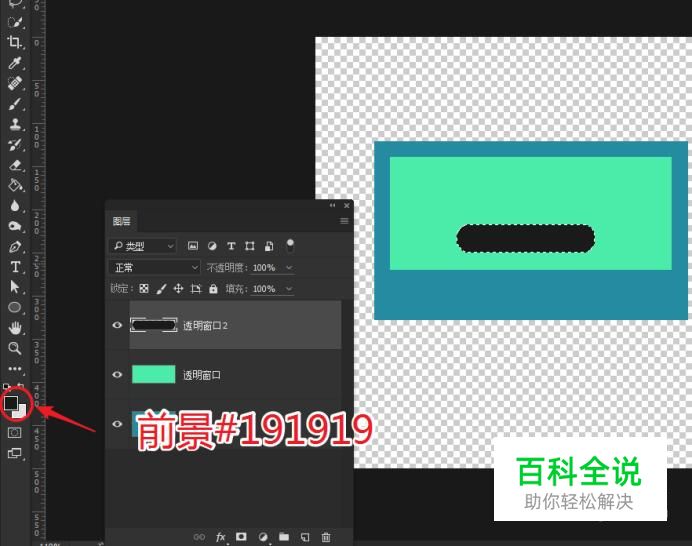Switch to the 图层 tab
The image size is (692, 546).
pos(121,221)
